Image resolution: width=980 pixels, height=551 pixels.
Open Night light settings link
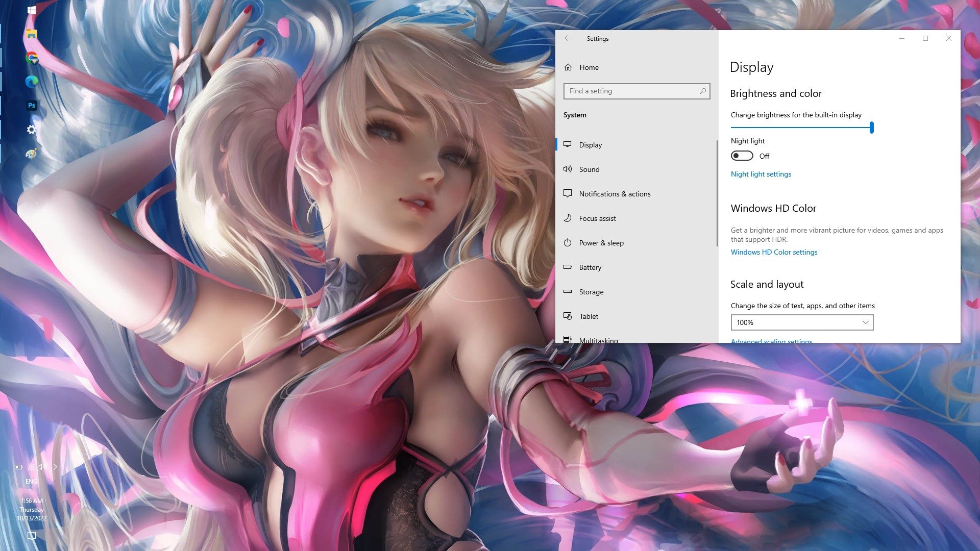[761, 173]
